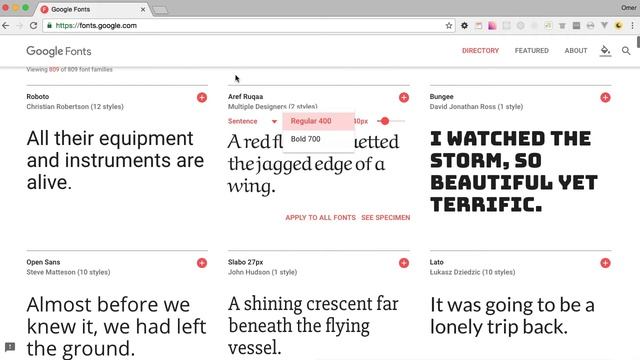Select Regular 400 style option
The height and width of the screenshot is (360, 640).
tap(318, 121)
